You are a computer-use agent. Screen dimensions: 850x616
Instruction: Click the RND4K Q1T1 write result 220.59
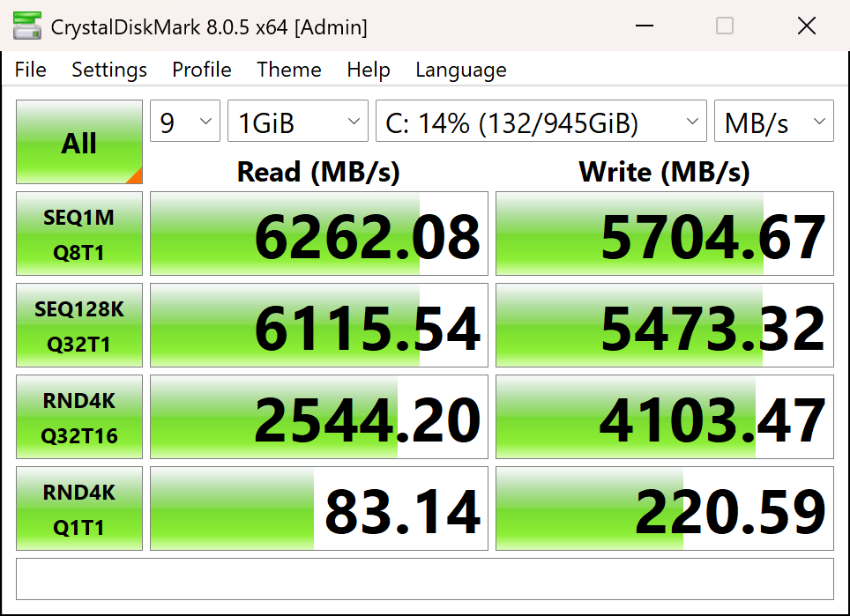click(665, 508)
